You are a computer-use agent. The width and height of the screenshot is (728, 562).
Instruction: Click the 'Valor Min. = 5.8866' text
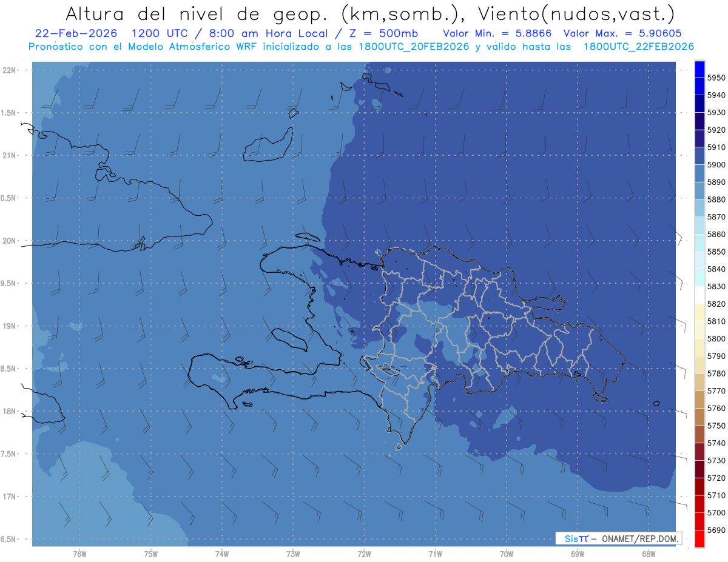pyautogui.click(x=497, y=34)
